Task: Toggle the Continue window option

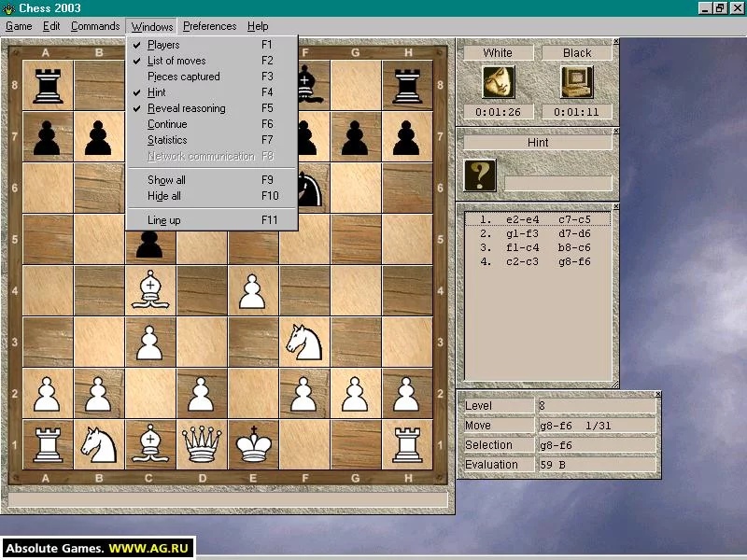Action: click(212, 124)
